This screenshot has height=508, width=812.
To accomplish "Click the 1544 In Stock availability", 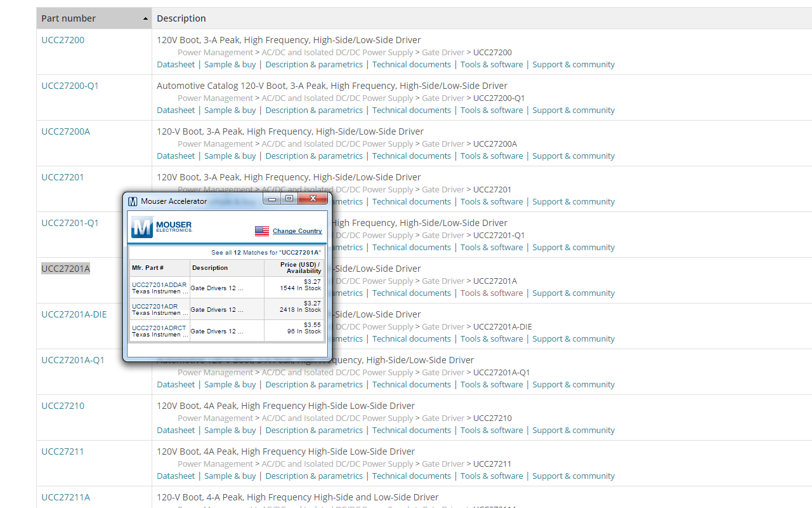I will [301, 288].
